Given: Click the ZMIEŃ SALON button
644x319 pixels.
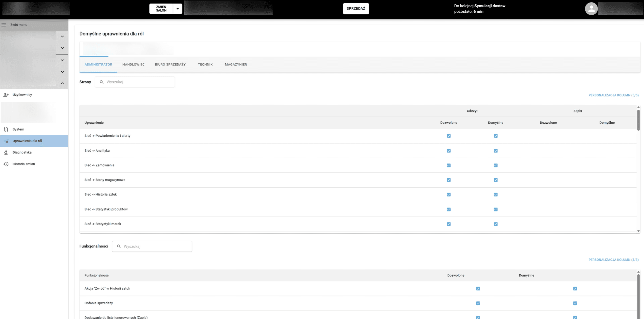Looking at the screenshot, I should [161, 9].
